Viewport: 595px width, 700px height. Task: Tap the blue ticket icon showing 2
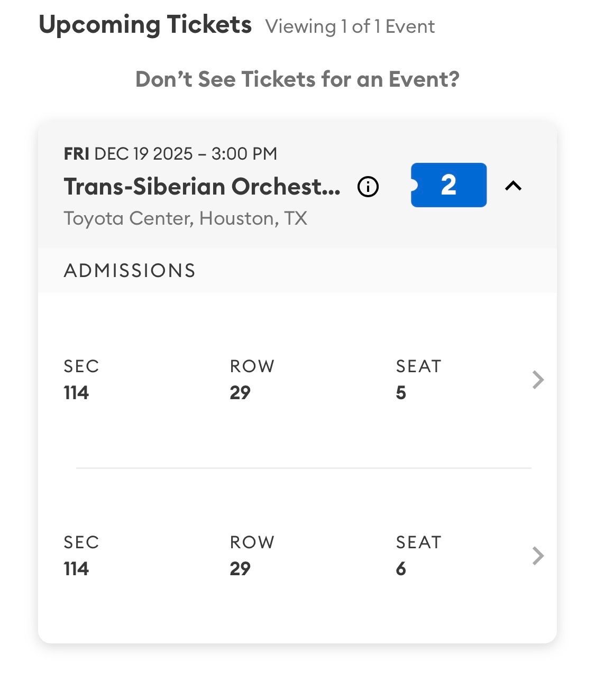pos(448,185)
